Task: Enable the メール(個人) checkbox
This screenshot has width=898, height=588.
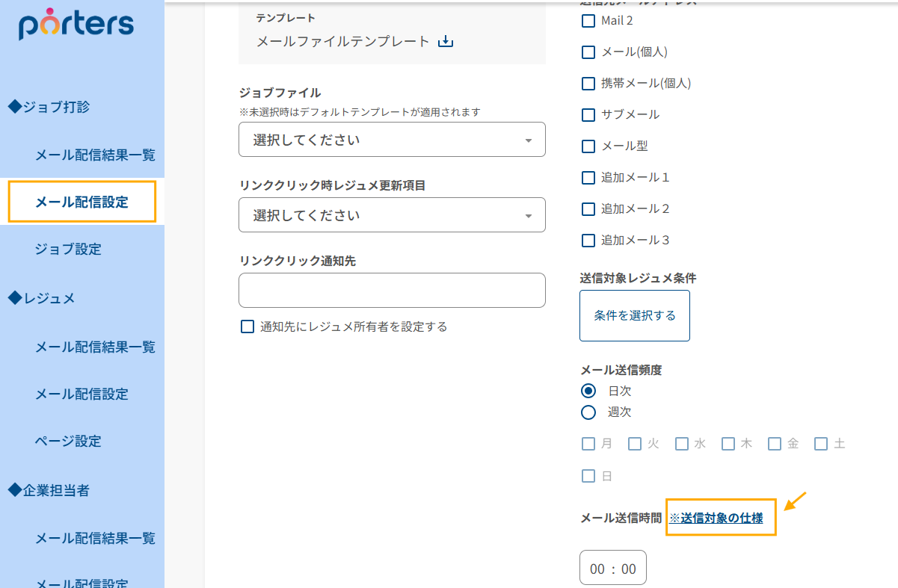Action: 588,52
